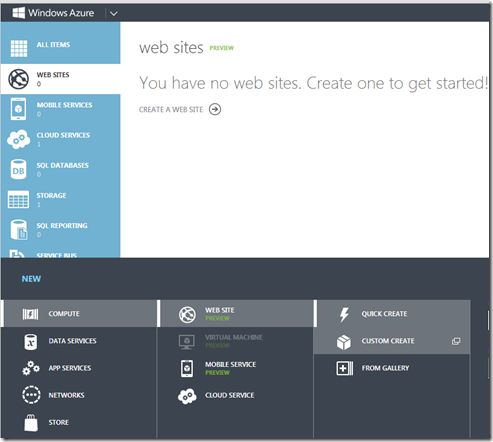Click the arrow circle next to Create a Web Site
The image size is (493, 442).
click(x=215, y=109)
